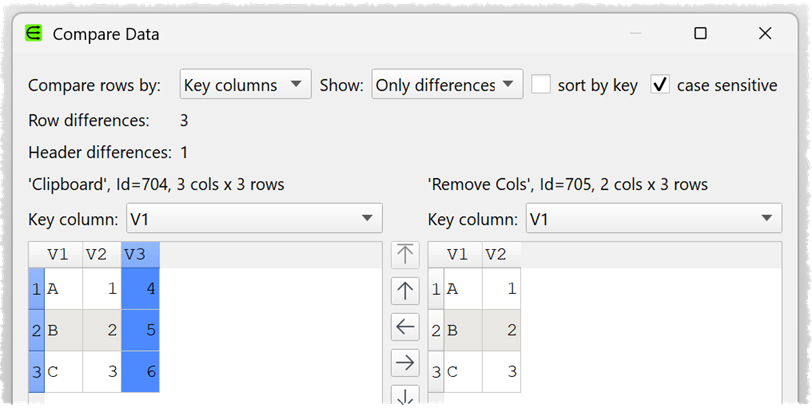Toggle the case sensitive checkbox
The width and height of the screenshot is (812, 408).
pyautogui.click(x=660, y=85)
